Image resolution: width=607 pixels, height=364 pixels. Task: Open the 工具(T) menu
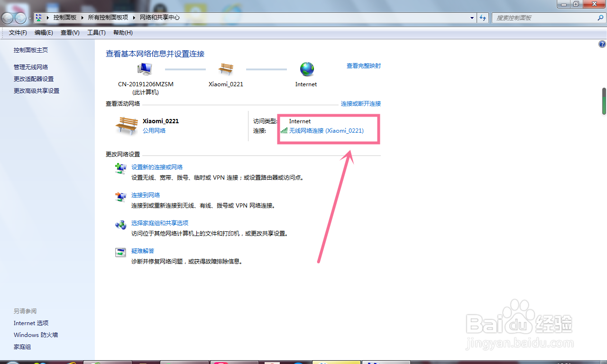pos(96,33)
